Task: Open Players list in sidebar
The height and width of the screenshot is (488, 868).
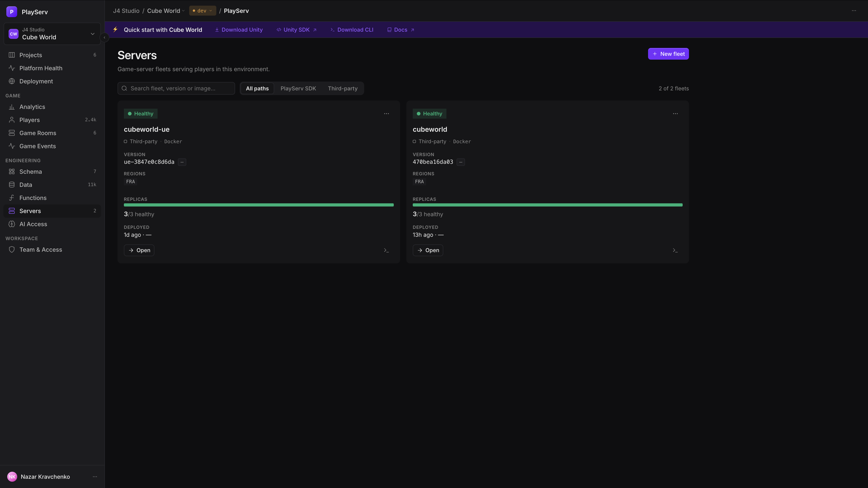Action: click(x=52, y=120)
